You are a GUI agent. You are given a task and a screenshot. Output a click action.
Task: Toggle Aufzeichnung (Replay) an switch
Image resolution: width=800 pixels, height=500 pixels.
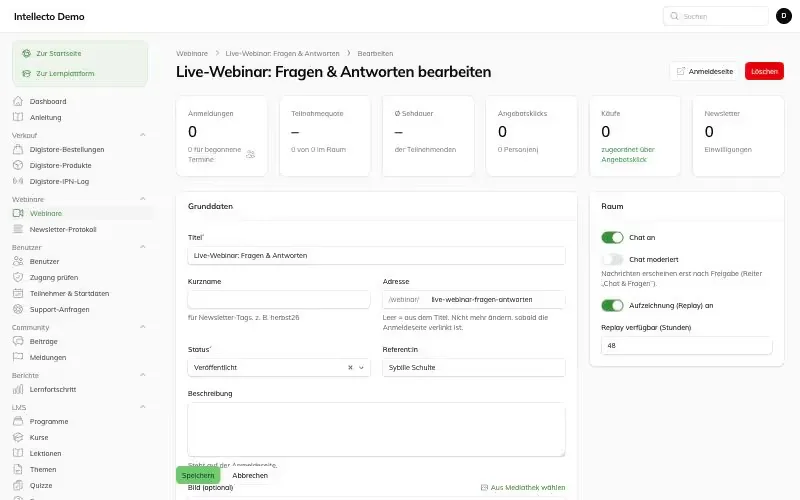[x=612, y=306]
